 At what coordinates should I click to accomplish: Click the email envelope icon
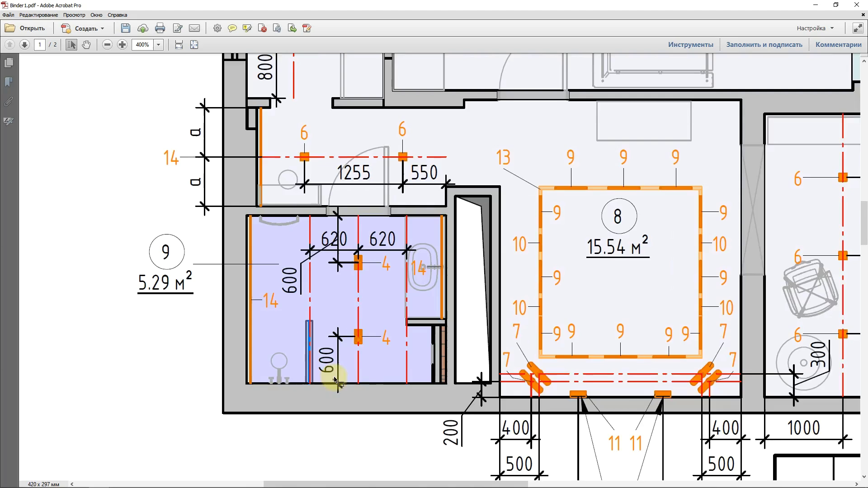point(194,28)
